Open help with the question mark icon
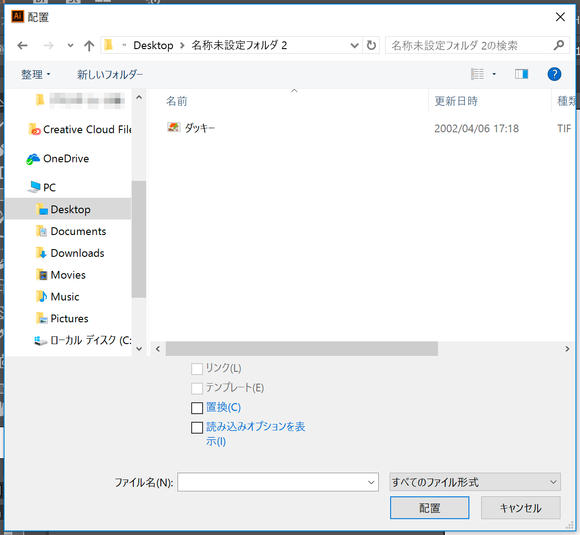 [x=554, y=74]
